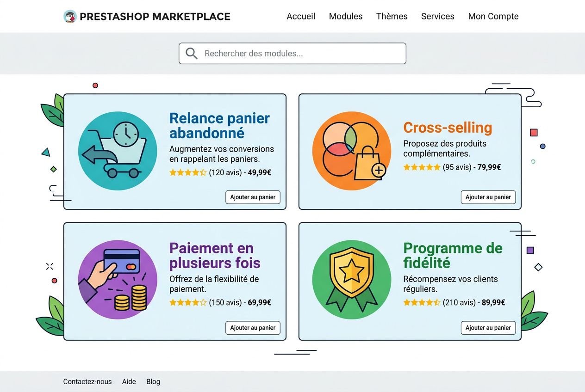Open the credit card and coins icon
The width and height of the screenshot is (585, 392).
click(118, 279)
